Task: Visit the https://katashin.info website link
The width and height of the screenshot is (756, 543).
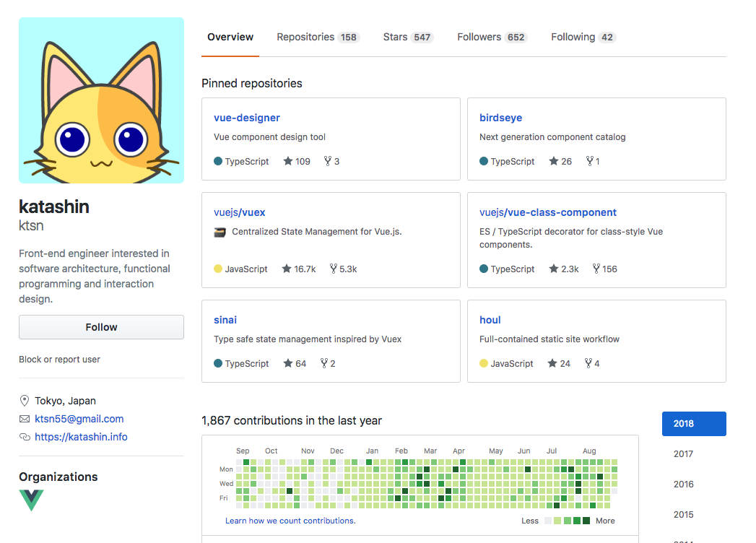Action: (81, 437)
